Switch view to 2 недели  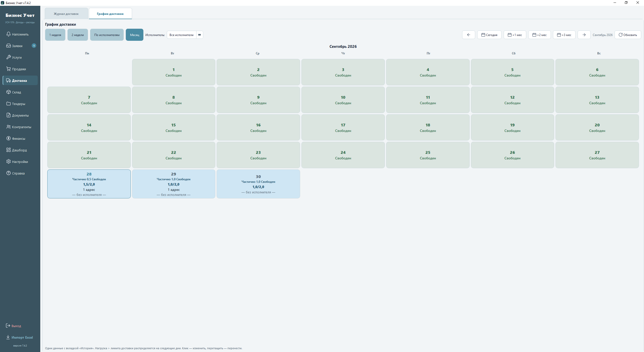[77, 35]
